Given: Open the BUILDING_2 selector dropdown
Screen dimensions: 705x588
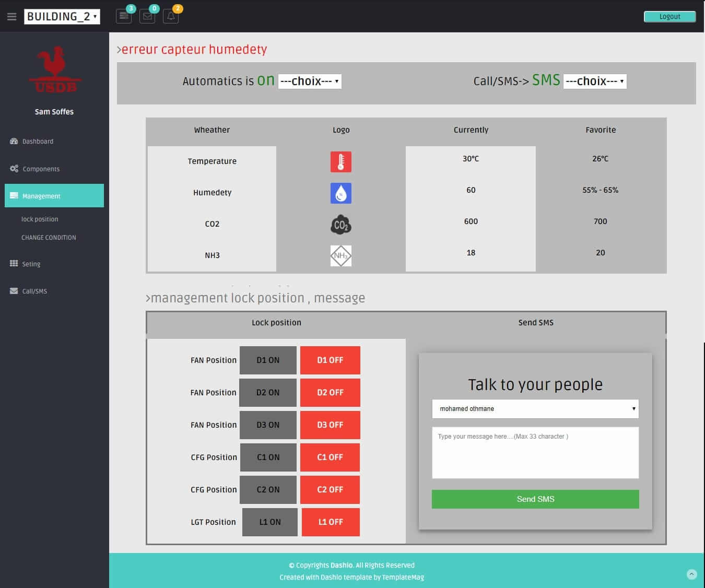Looking at the screenshot, I should (62, 17).
